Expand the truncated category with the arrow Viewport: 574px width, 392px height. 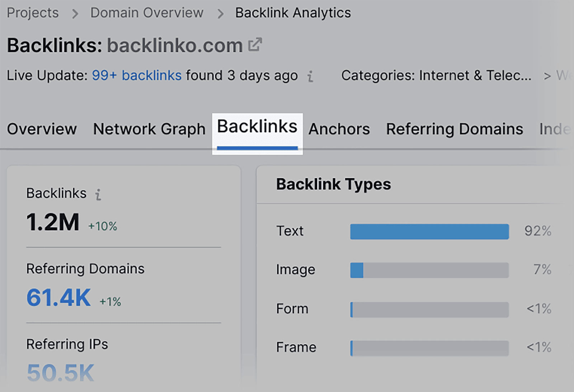click(x=548, y=76)
